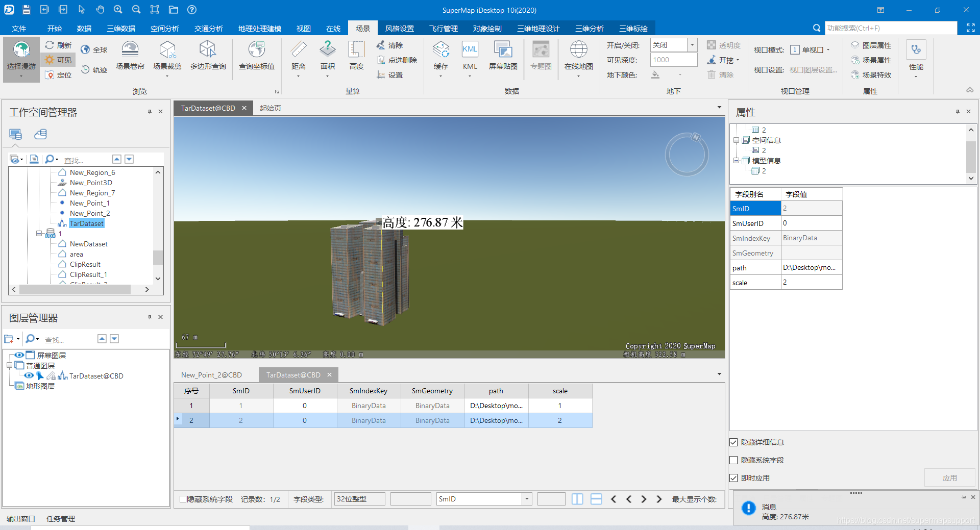
Task: Switch to New_Point_2@CBD table tab
Action: tap(211, 375)
